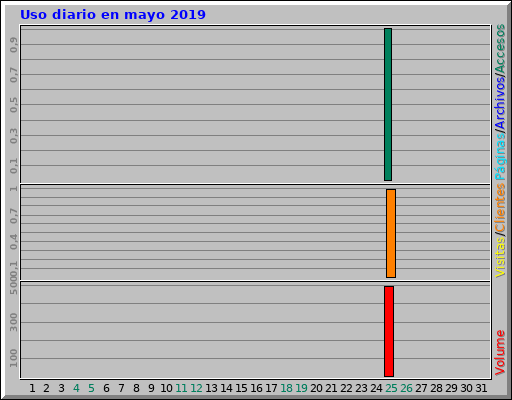This screenshot has width=512, height=400.
Task: Click the orange Clientes bar on day 25
Action: tap(391, 233)
